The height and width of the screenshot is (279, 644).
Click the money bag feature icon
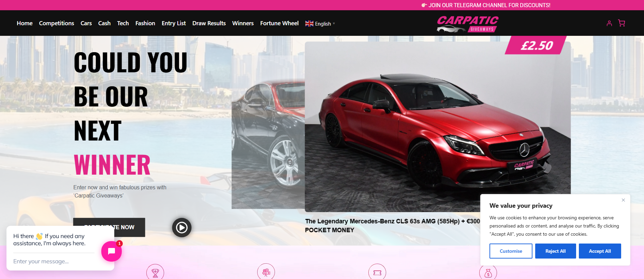coord(488,273)
